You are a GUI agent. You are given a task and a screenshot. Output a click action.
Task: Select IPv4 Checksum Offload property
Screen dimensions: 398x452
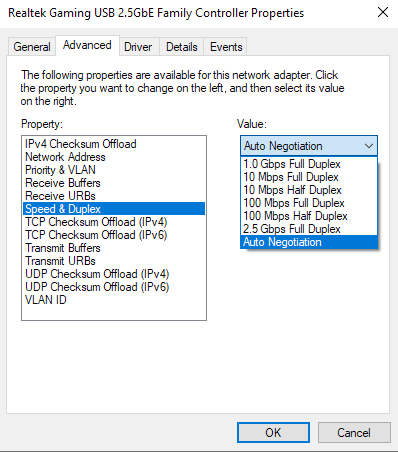[114, 144]
